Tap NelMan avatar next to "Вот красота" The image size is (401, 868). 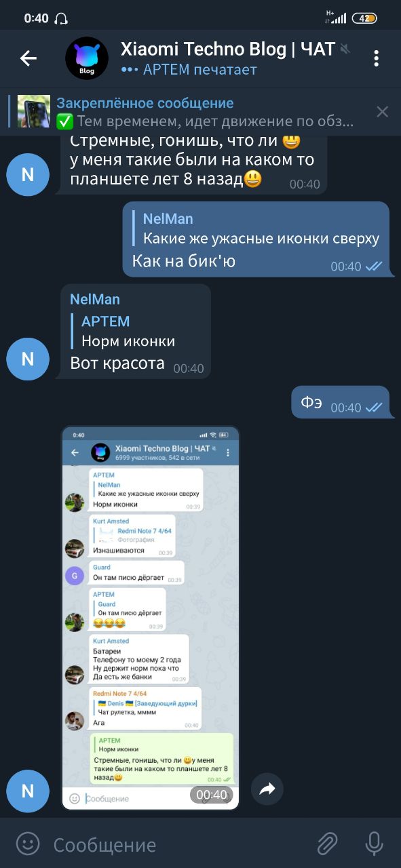coord(28,359)
